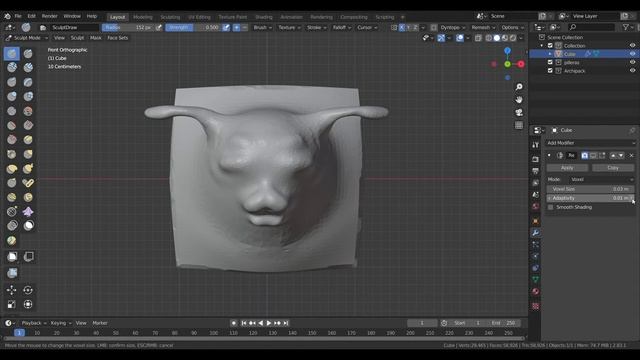Viewport: 640px width, 360px height.
Task: Set brush direction to Subtract (minus)
Action: (x=244, y=27)
